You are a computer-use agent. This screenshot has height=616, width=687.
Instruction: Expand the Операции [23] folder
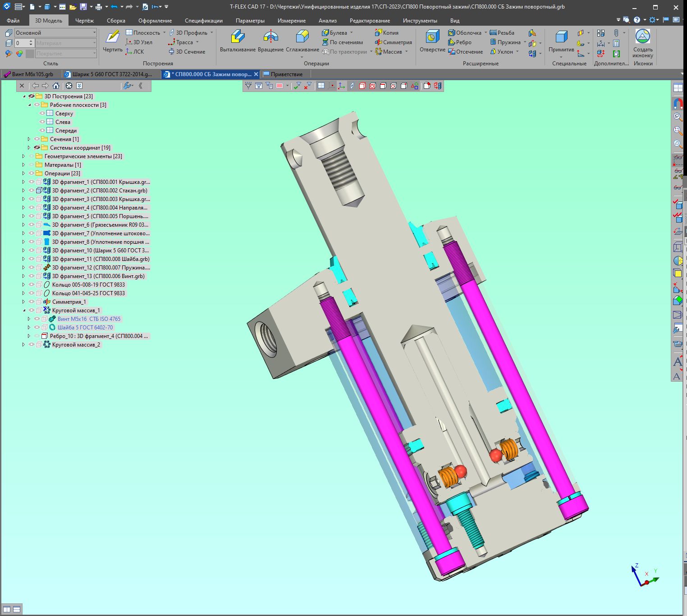click(x=24, y=173)
